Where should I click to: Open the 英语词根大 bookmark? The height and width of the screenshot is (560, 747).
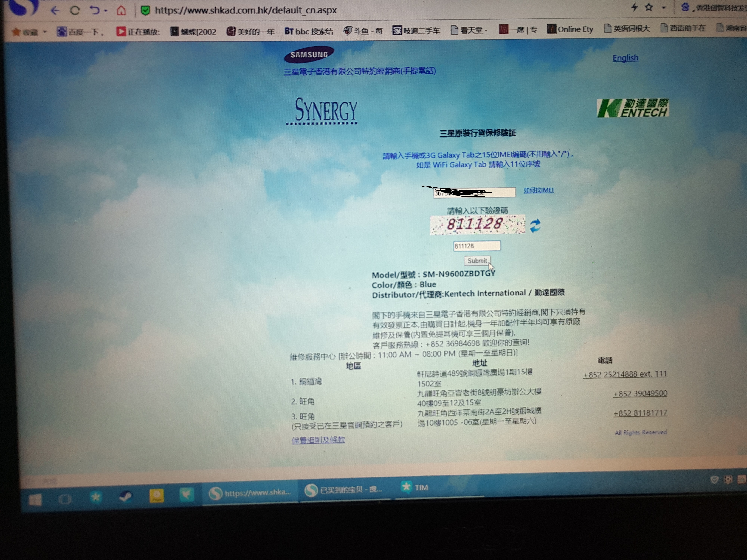click(627, 28)
